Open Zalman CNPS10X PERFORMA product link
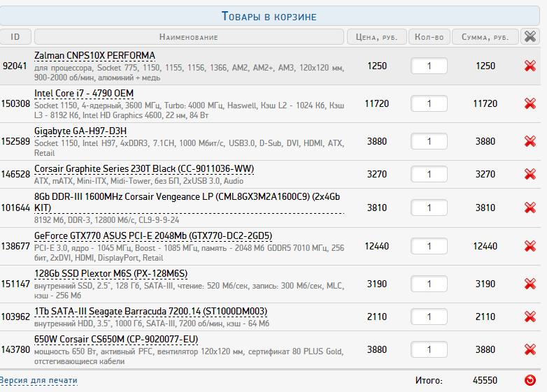 pyautogui.click(x=94, y=56)
